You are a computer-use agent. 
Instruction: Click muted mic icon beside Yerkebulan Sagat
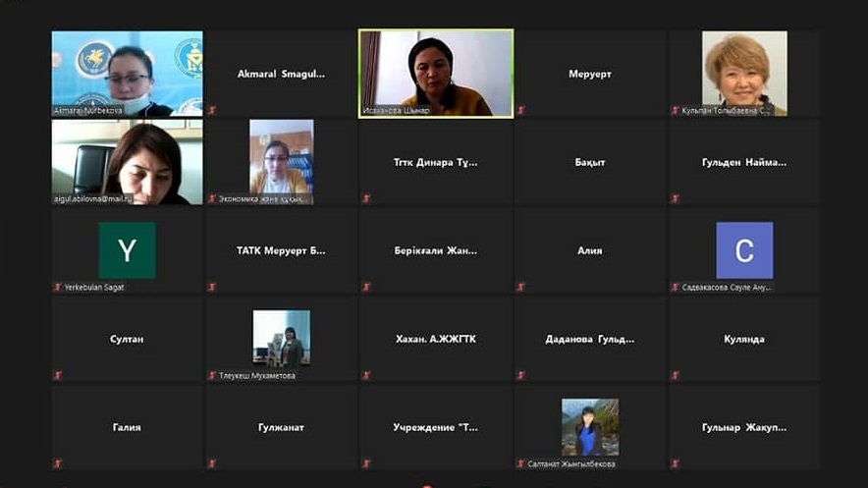[x=58, y=287]
